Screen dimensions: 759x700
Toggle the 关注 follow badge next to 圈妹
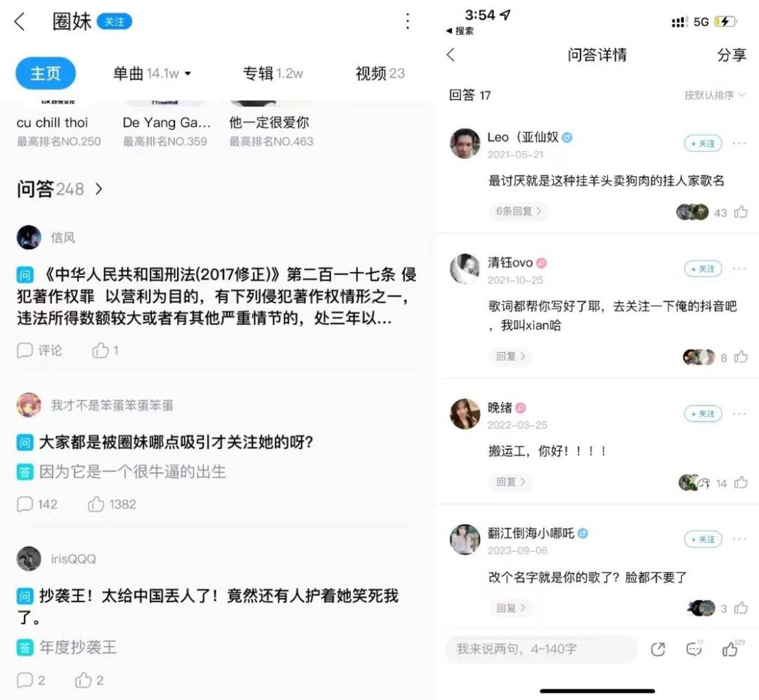(114, 22)
